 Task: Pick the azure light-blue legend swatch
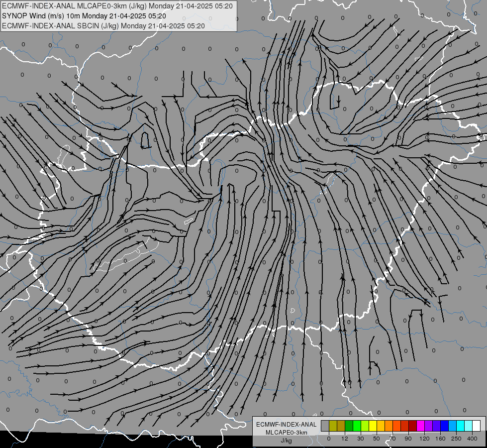[x=453, y=426]
